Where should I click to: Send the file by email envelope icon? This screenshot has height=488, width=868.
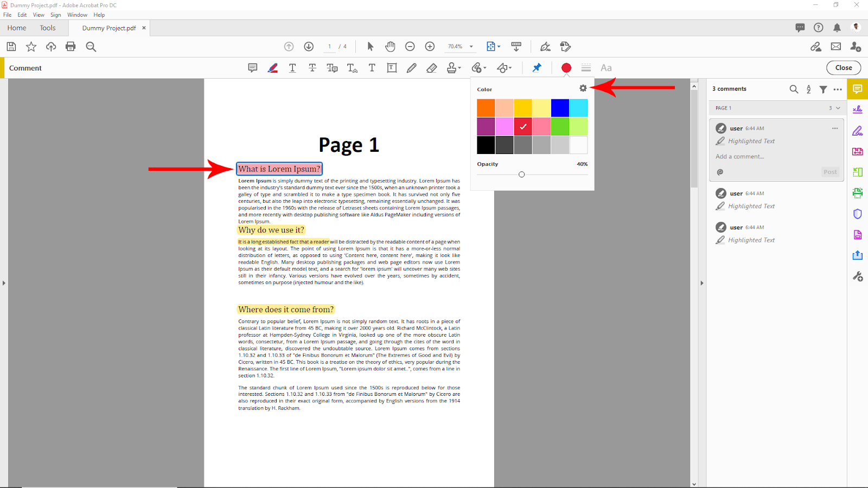point(836,47)
